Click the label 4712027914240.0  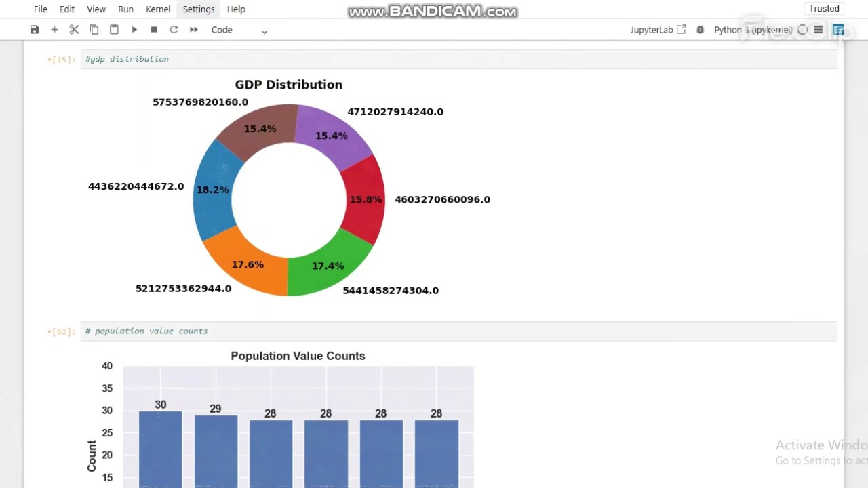pos(395,112)
